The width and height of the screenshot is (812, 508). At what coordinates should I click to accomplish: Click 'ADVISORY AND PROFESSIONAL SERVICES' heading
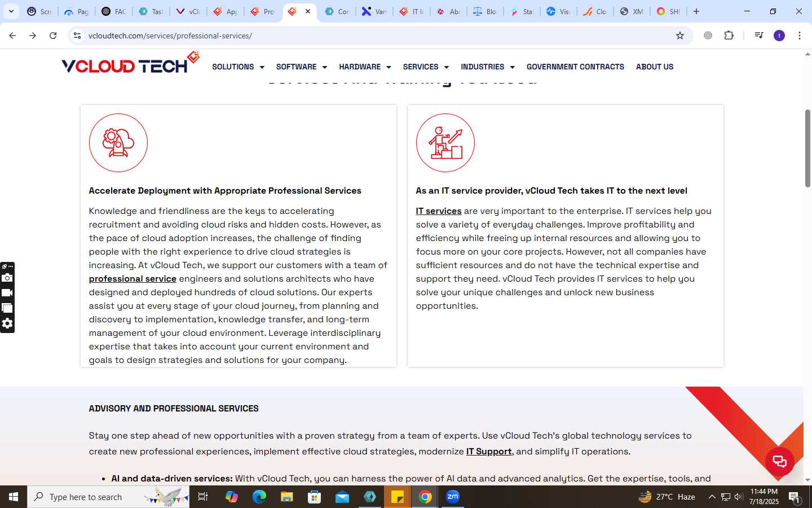pyautogui.click(x=174, y=409)
